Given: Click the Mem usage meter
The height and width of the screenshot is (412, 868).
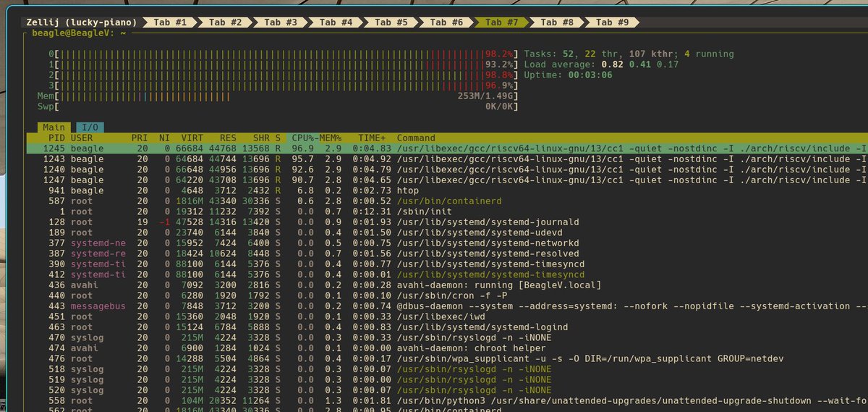Looking at the screenshot, I should click(x=278, y=96).
